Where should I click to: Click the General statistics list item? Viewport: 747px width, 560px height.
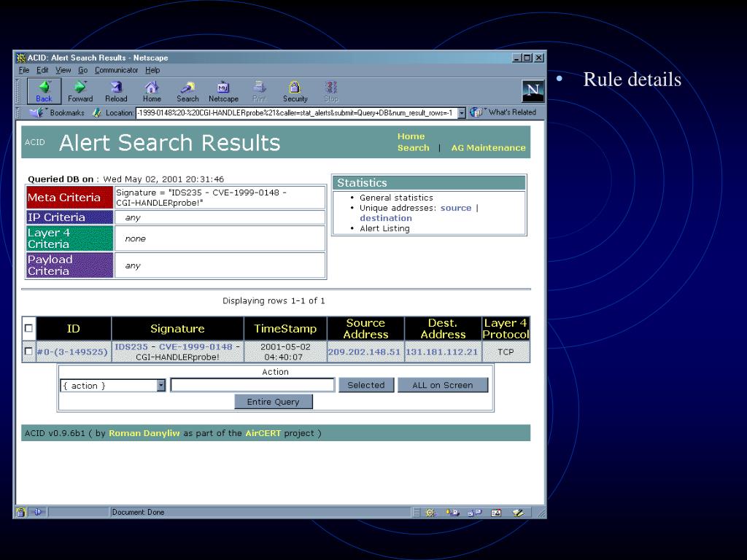[396, 198]
